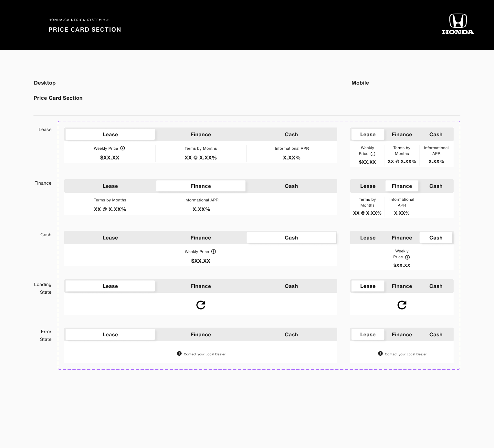Click desktop Lease 'Informational APR' label

point(292,148)
